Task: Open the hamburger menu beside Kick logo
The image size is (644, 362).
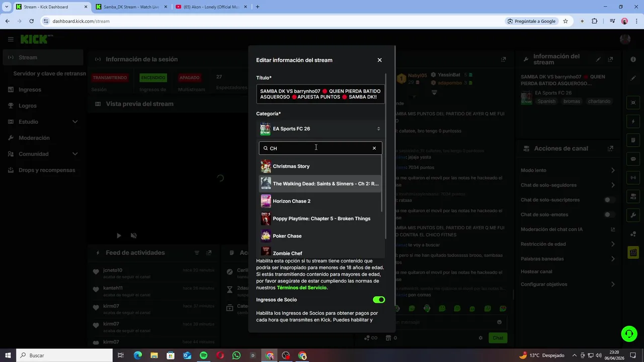Action: (x=11, y=39)
